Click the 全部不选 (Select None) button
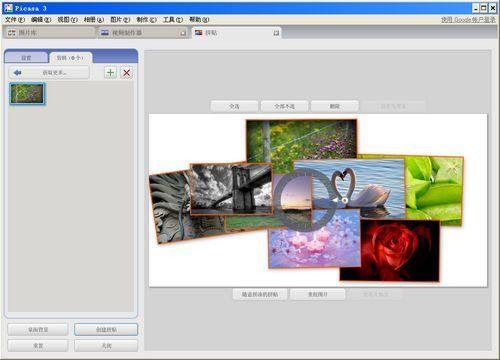The width and height of the screenshot is (500, 360). [x=284, y=106]
